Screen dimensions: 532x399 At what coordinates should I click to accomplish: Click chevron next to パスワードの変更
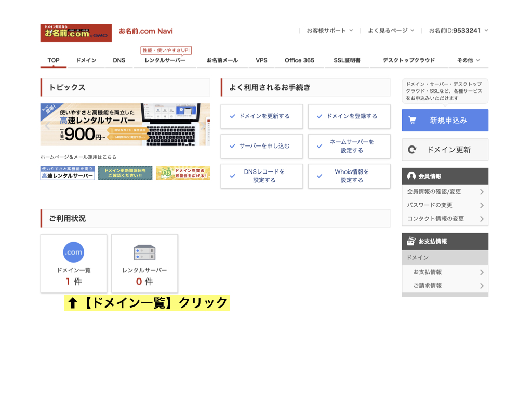[482, 205]
